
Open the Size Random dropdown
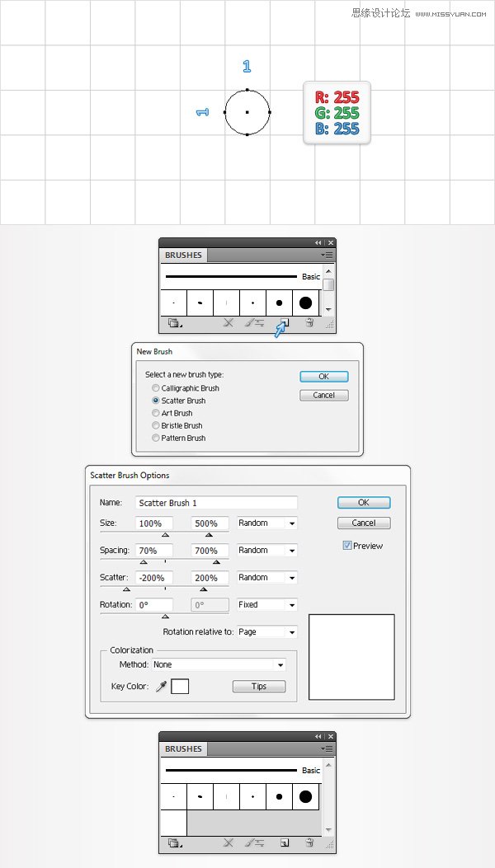pos(267,523)
